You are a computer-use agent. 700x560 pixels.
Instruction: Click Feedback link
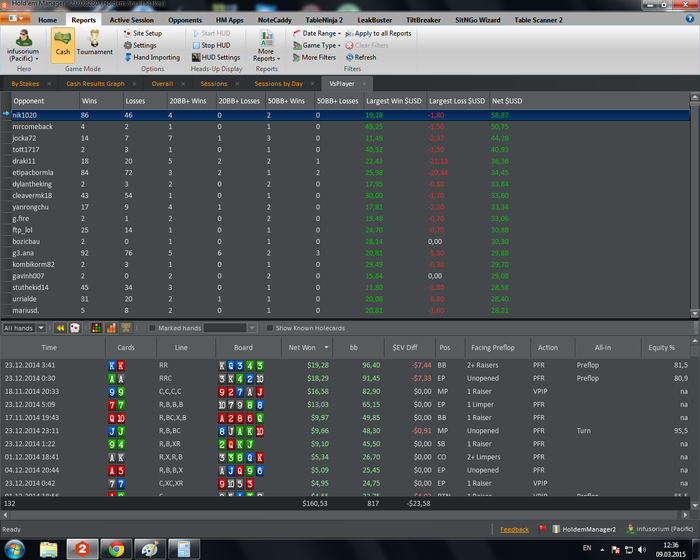[x=514, y=529]
